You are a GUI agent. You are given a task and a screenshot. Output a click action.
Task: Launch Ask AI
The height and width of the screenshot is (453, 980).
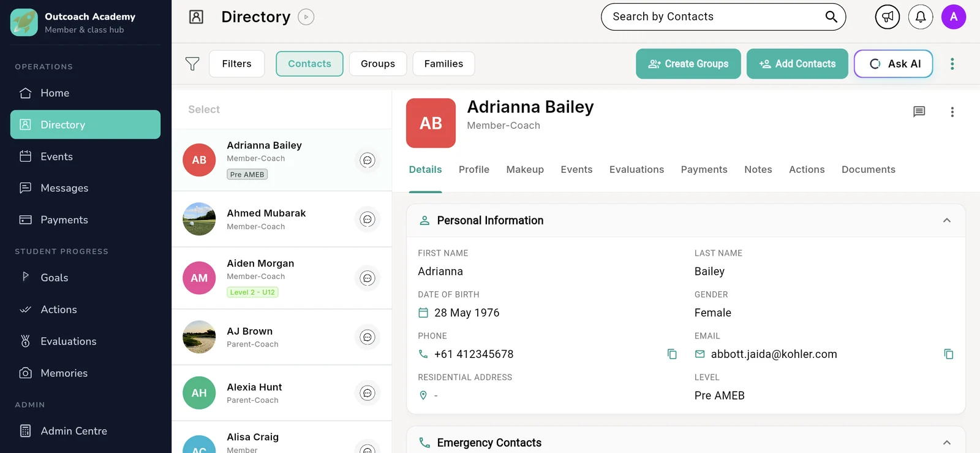894,64
